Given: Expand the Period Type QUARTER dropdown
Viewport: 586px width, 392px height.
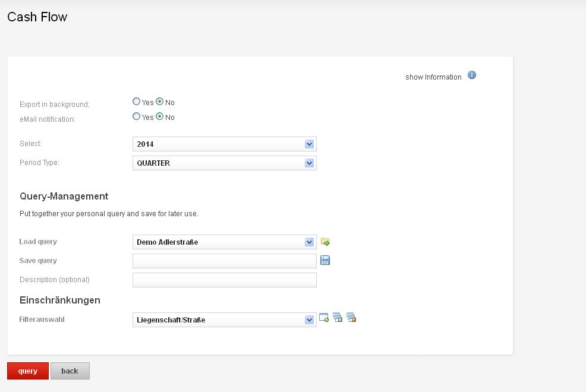Looking at the screenshot, I should click(225, 163).
